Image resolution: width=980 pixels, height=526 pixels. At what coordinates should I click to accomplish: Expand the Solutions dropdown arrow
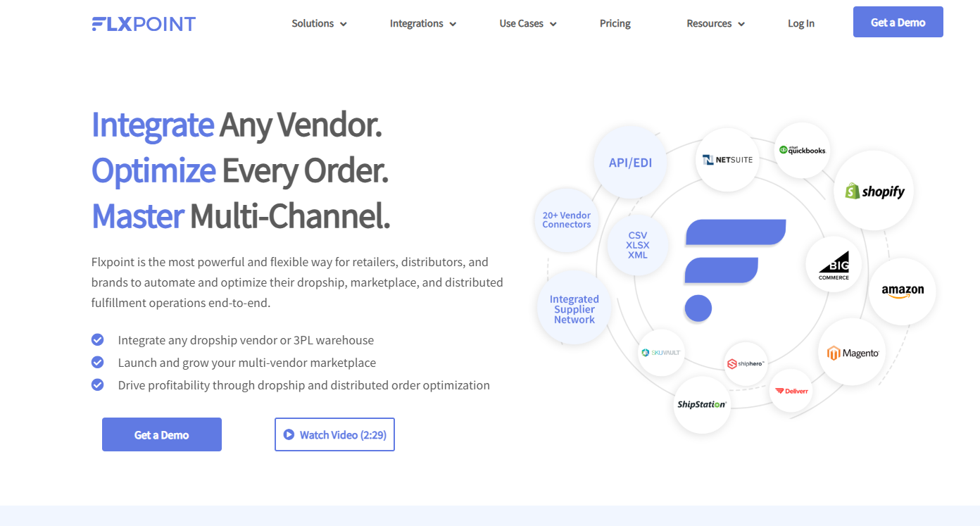tap(344, 24)
